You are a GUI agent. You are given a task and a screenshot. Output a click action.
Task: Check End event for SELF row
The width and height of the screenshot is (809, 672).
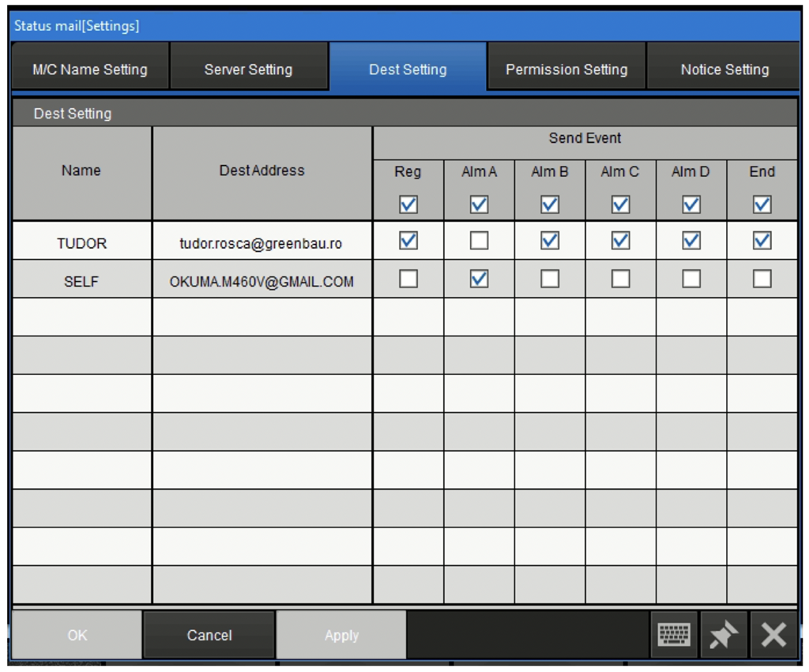coord(762,279)
